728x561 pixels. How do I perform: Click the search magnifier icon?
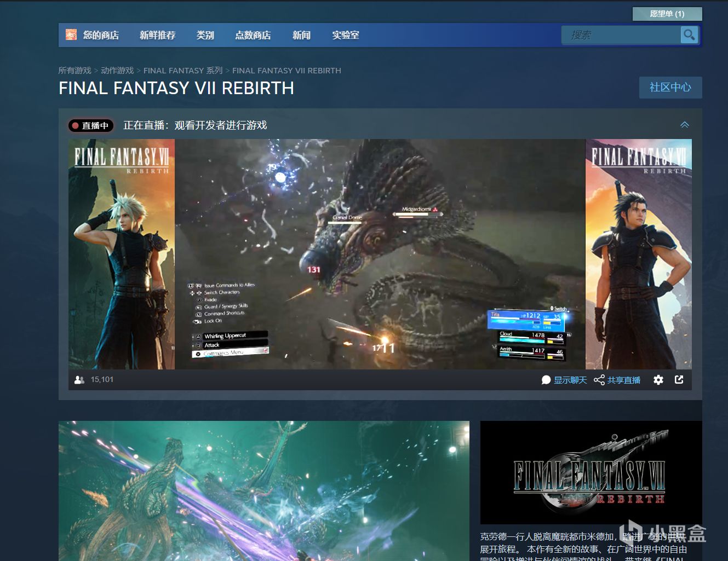point(689,35)
